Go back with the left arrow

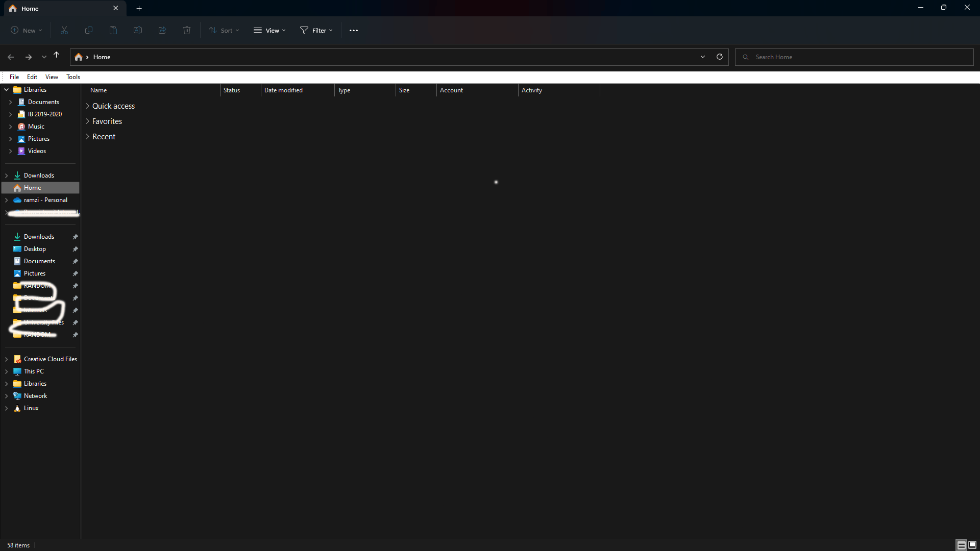tap(11, 57)
